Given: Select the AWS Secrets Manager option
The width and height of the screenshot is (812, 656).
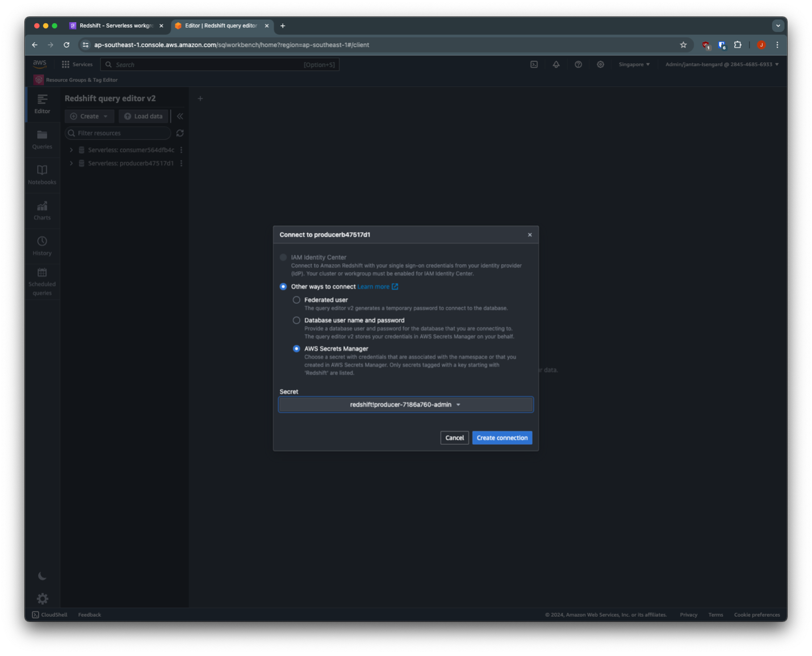Looking at the screenshot, I should [x=296, y=349].
